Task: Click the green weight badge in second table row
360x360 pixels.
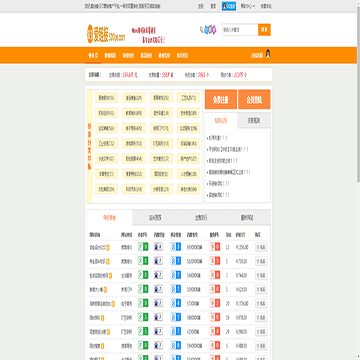Action: [143, 261]
